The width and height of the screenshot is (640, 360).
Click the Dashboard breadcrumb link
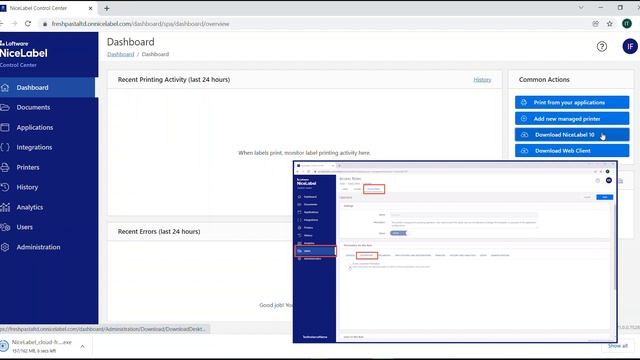[120, 54]
